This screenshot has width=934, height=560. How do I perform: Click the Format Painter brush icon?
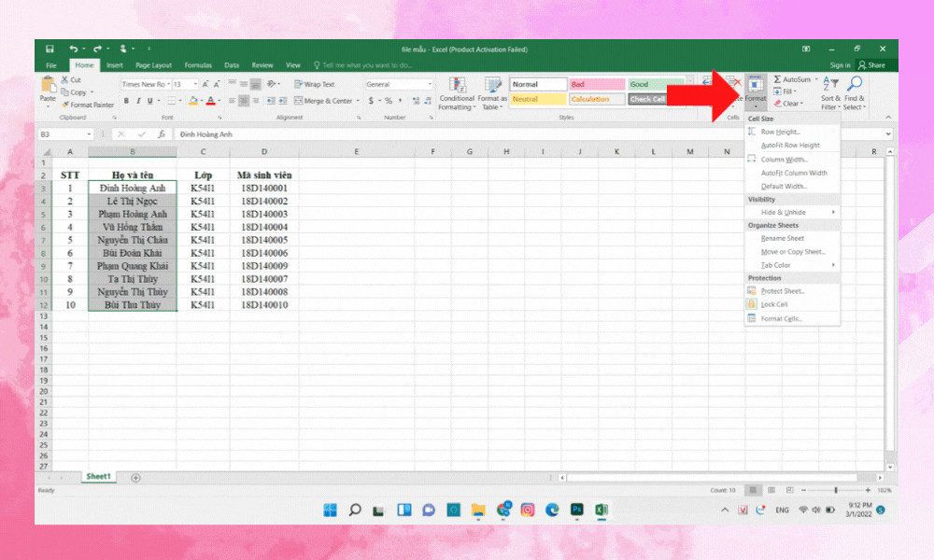[x=64, y=105]
